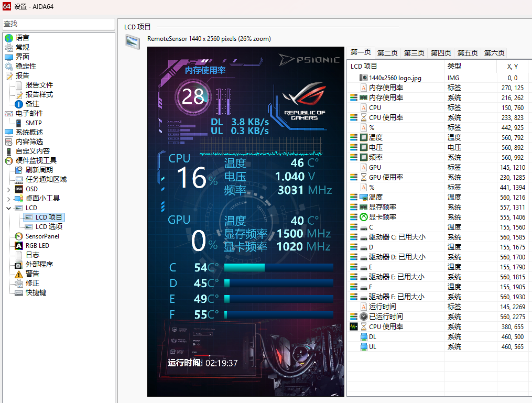Click the 硬件监视工具 icon
This screenshot has height=403, width=532.
pos(9,161)
